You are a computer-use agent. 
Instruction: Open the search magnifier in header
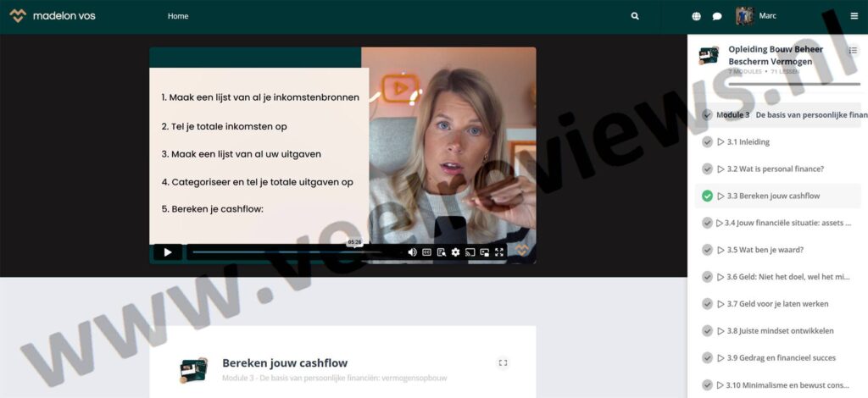point(635,16)
